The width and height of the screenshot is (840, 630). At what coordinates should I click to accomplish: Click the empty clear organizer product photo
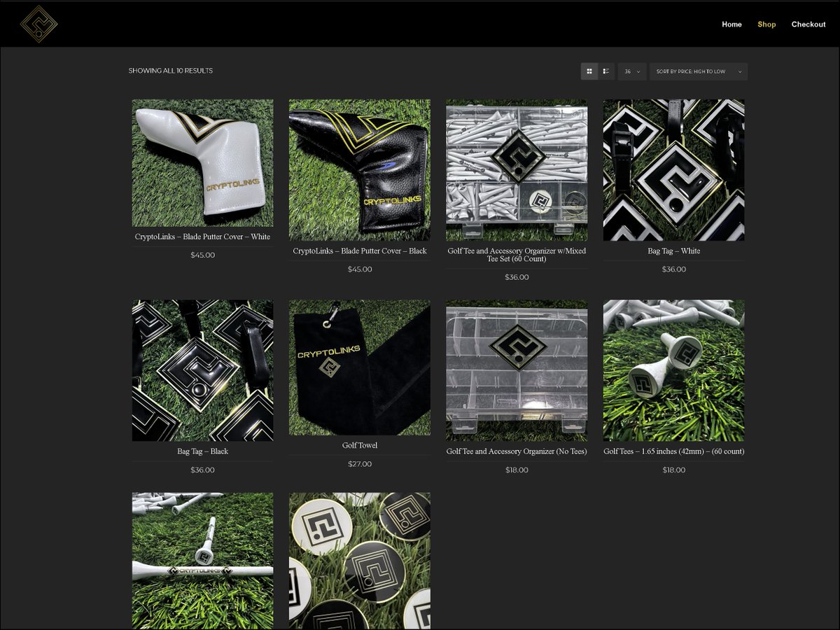point(517,370)
